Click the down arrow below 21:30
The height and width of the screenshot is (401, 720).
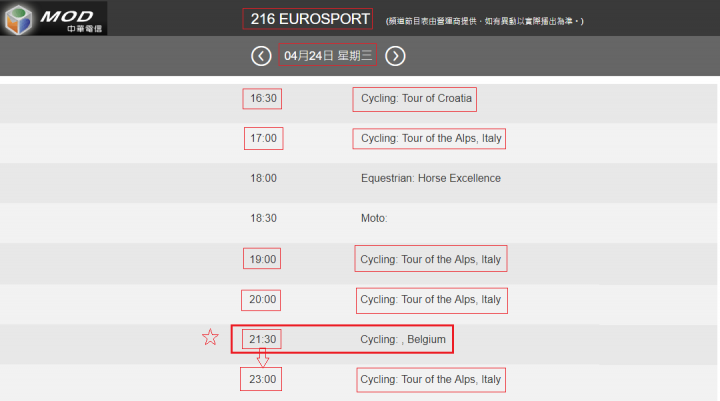pyautogui.click(x=263, y=357)
